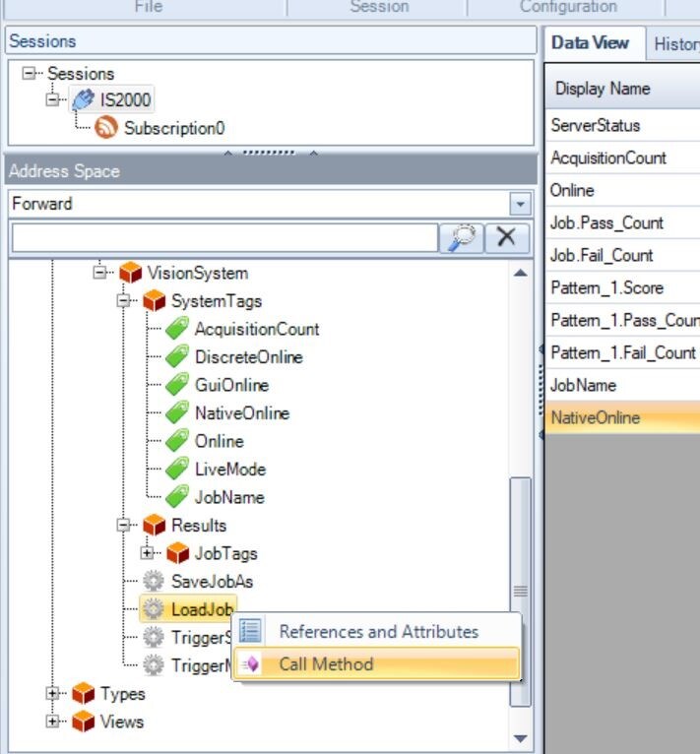This screenshot has height=754, width=700.
Task: Switch to the Data View tab
Action: pos(591,42)
